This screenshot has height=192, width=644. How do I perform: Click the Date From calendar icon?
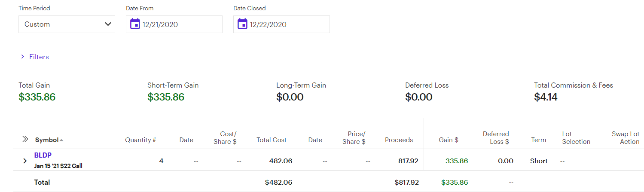point(135,24)
